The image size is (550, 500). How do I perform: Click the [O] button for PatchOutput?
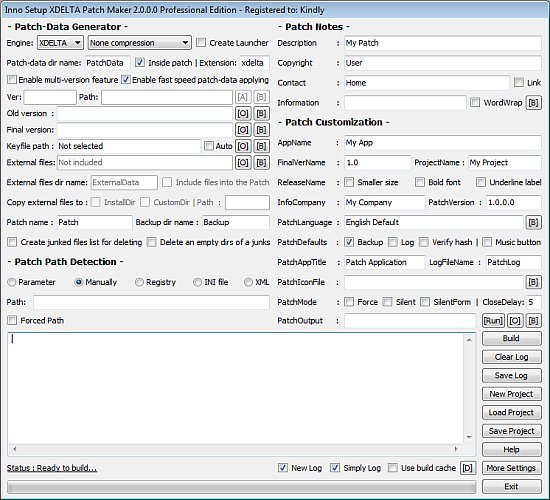pos(515,320)
